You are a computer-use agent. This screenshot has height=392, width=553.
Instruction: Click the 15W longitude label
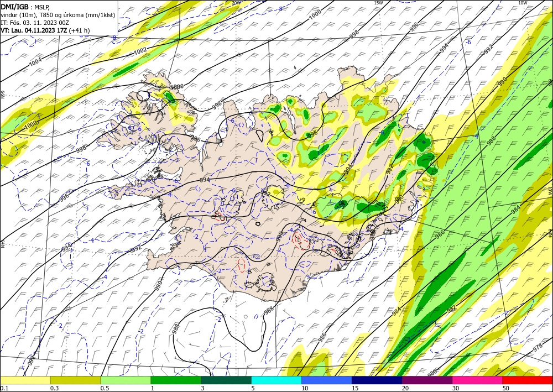point(378,3)
